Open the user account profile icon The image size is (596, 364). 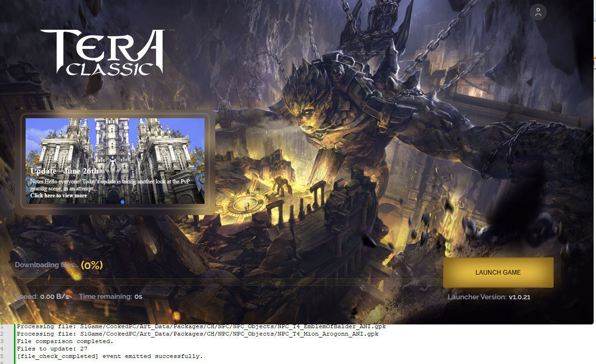point(538,13)
